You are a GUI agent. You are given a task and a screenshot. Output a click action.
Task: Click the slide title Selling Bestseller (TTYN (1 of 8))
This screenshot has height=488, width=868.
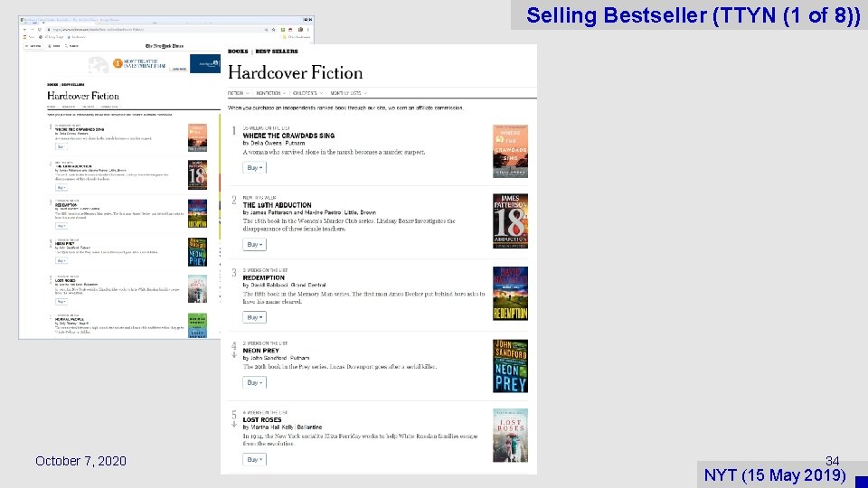[x=693, y=15]
